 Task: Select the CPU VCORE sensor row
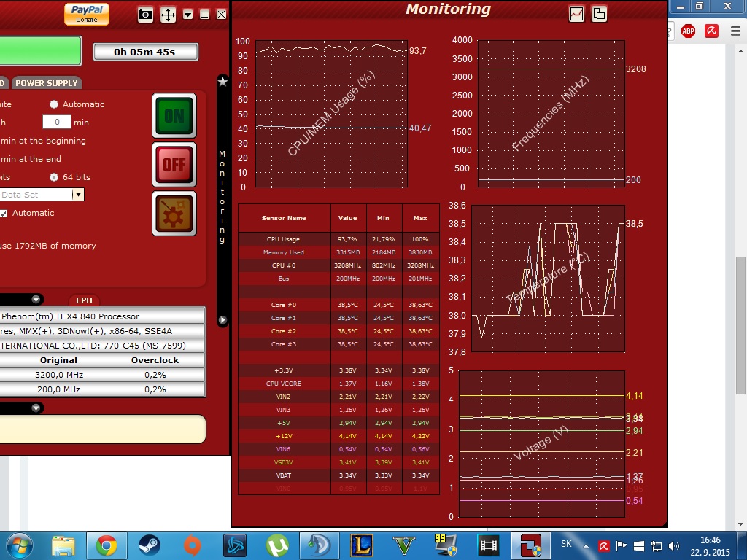(338, 384)
